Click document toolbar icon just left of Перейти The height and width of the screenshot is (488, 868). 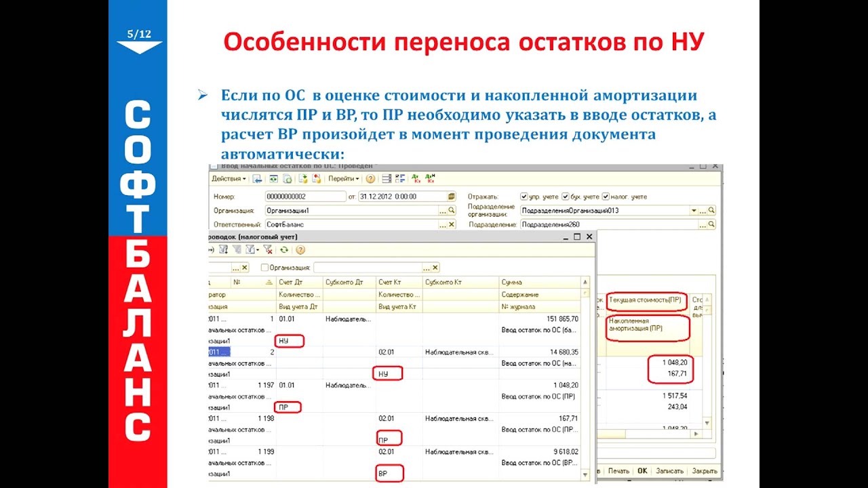click(x=317, y=179)
